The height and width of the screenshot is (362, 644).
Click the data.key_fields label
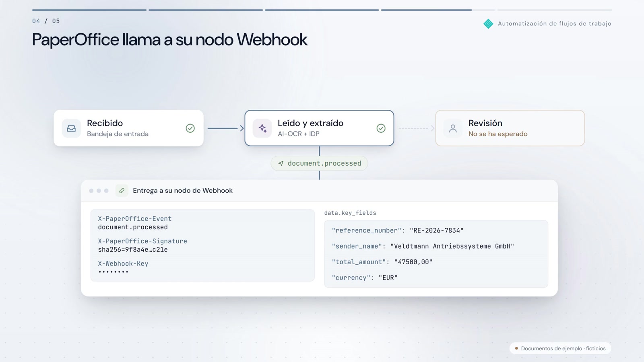350,213
